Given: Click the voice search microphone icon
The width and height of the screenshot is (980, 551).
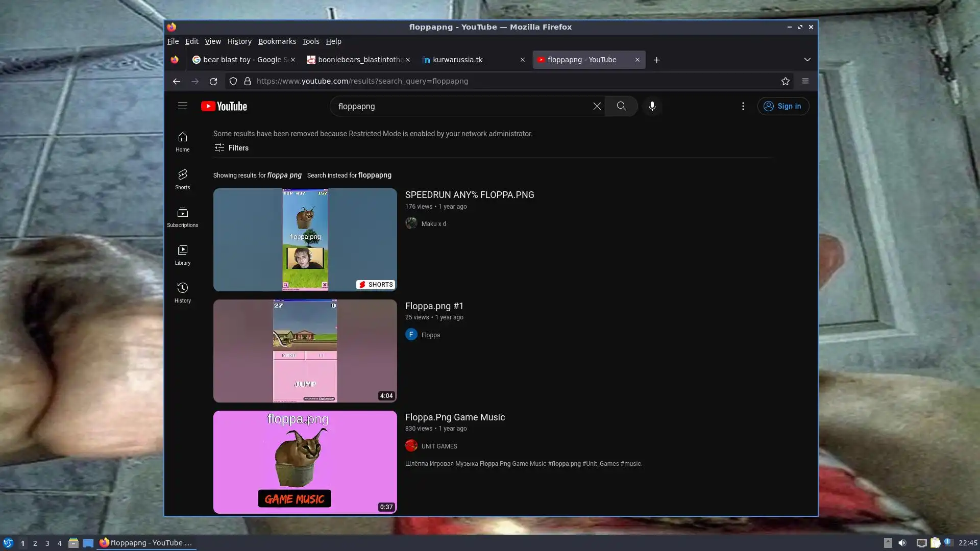Looking at the screenshot, I should click(x=652, y=106).
